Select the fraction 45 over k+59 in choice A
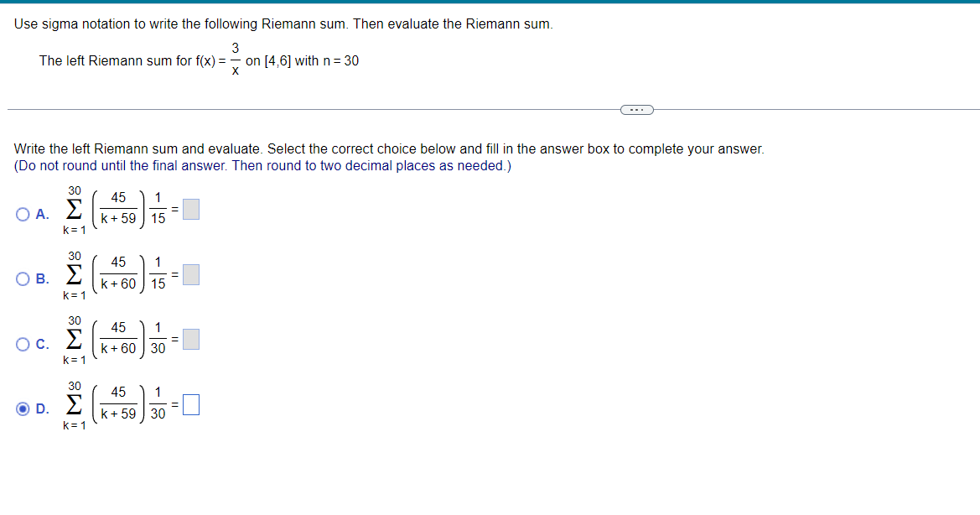The width and height of the screenshot is (980, 515). (117, 209)
